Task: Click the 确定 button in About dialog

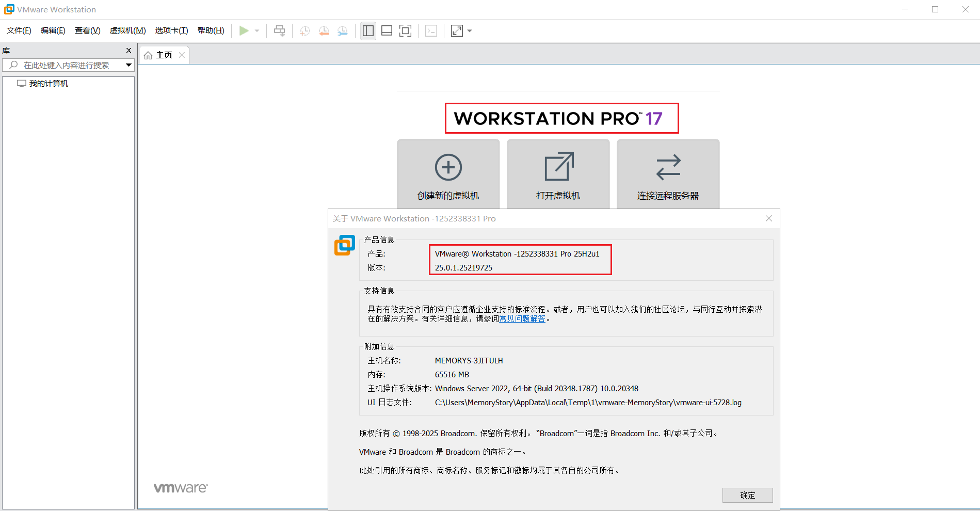Action: click(747, 495)
